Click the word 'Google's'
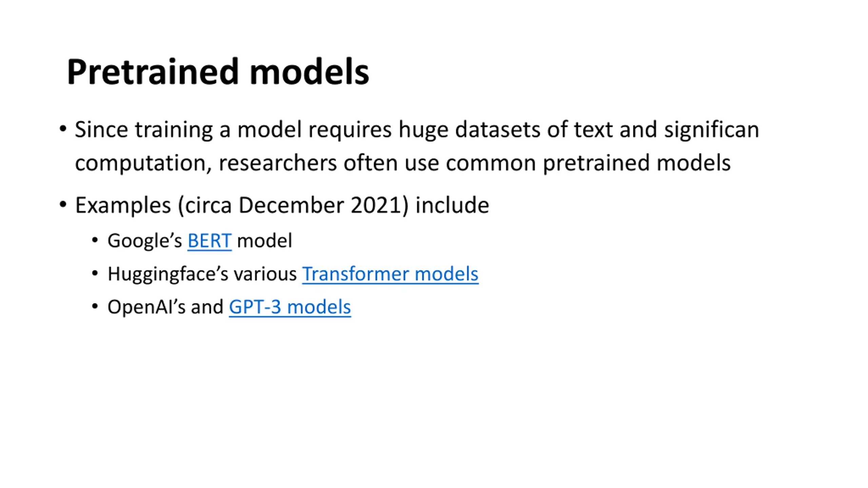Screen dimensions: 868x488 [x=145, y=241]
